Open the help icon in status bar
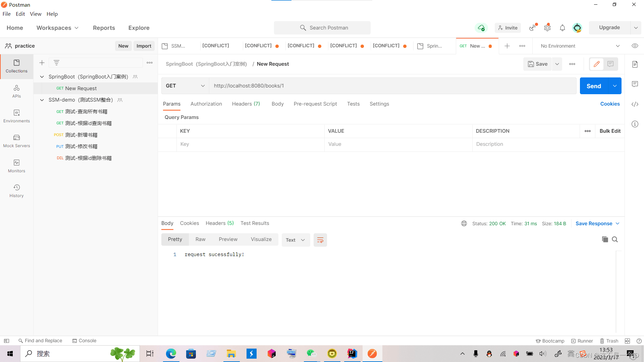This screenshot has width=644, height=362. (x=639, y=341)
